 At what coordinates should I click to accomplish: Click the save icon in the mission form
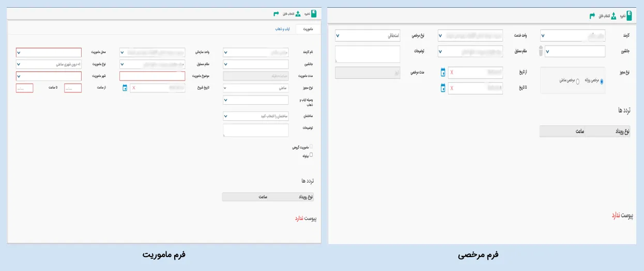(314, 14)
